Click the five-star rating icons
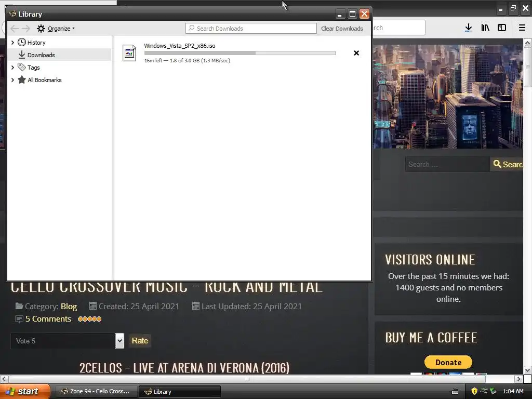532x399 pixels. [89, 319]
